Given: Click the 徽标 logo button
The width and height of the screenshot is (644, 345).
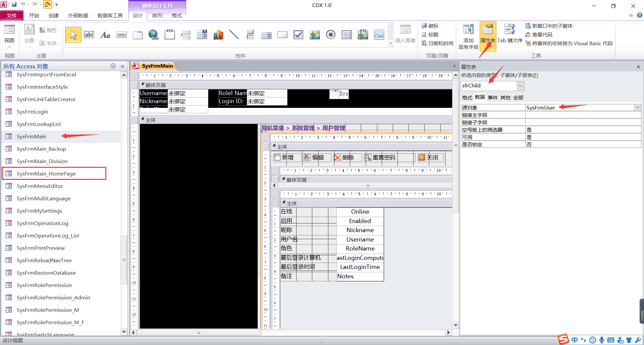Looking at the screenshot, I should pyautogui.click(x=430, y=26).
